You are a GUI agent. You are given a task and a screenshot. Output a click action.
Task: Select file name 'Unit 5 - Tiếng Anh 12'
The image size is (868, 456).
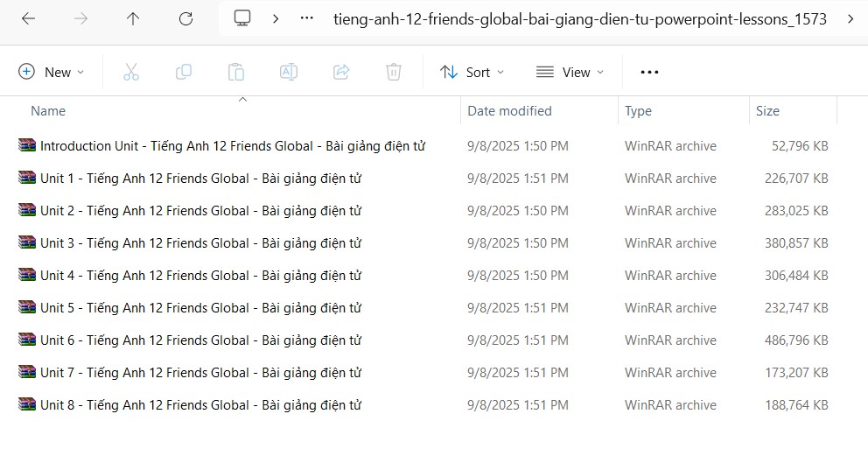coord(200,308)
